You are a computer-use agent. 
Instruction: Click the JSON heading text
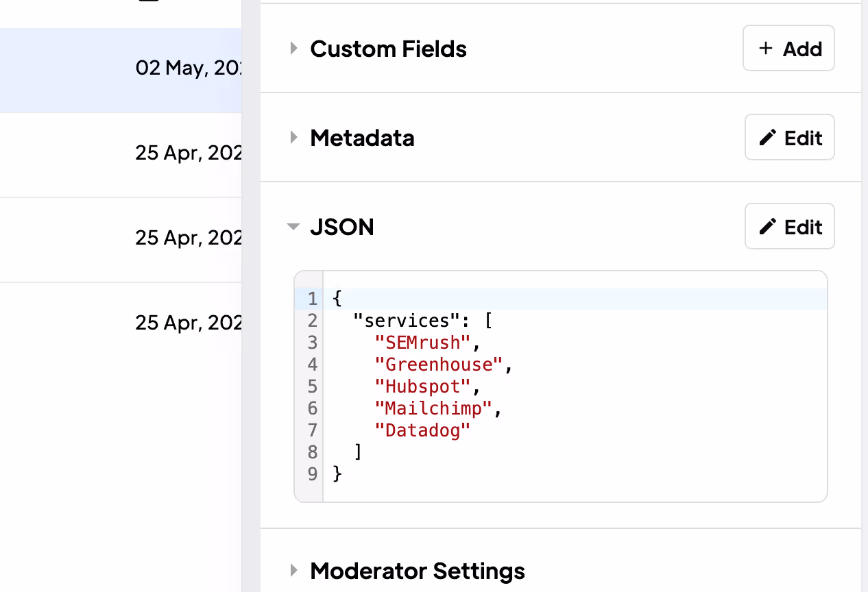tap(342, 227)
